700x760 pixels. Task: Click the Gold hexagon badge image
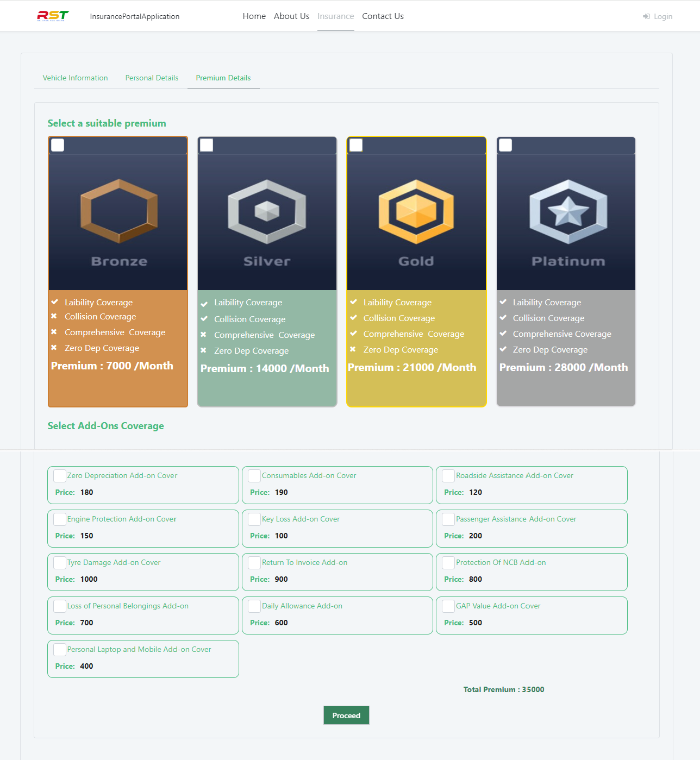(416, 211)
